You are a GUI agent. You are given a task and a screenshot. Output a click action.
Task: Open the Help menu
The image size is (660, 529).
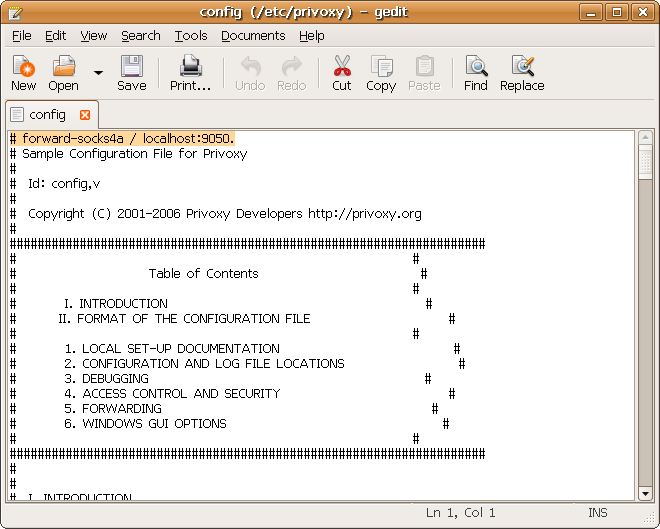tap(311, 36)
